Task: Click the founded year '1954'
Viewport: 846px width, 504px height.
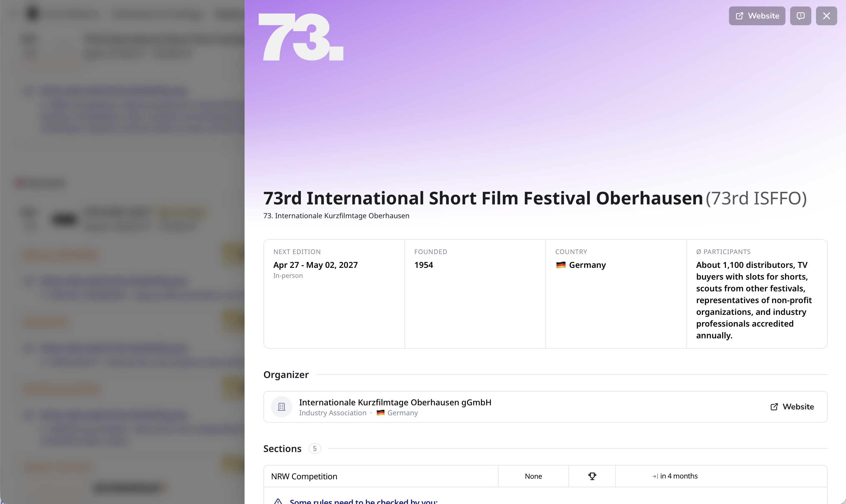Action: tap(424, 265)
